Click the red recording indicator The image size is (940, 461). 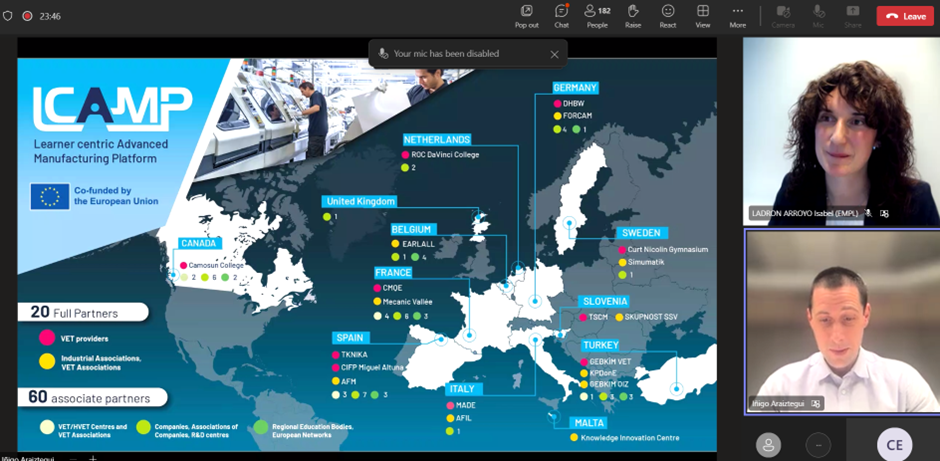[27, 16]
